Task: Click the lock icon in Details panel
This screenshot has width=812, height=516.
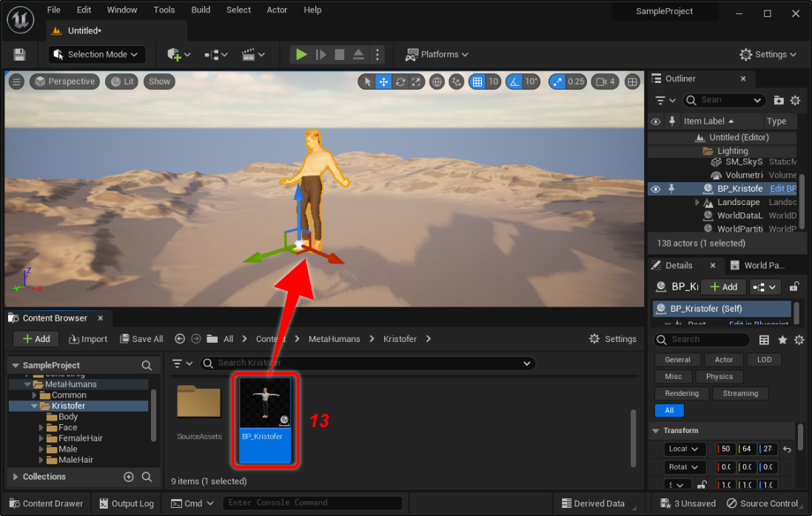Action: (x=794, y=287)
